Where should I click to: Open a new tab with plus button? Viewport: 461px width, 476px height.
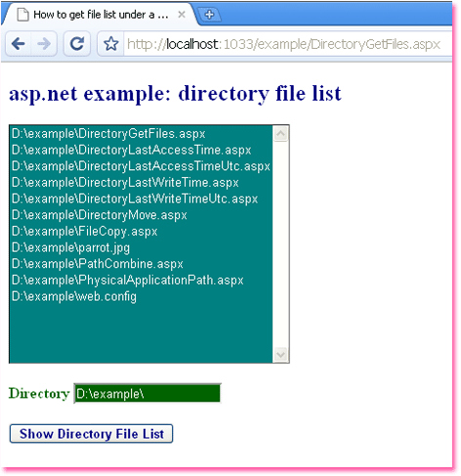tap(209, 15)
